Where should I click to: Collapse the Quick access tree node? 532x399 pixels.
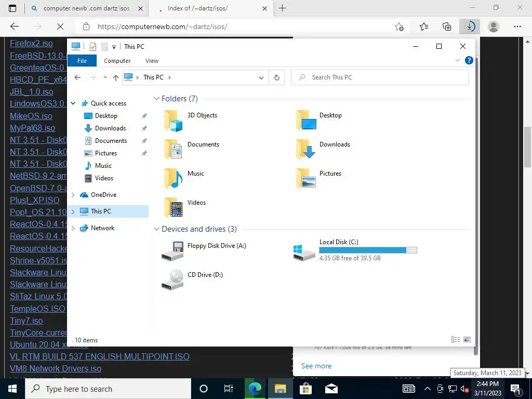[x=73, y=103]
